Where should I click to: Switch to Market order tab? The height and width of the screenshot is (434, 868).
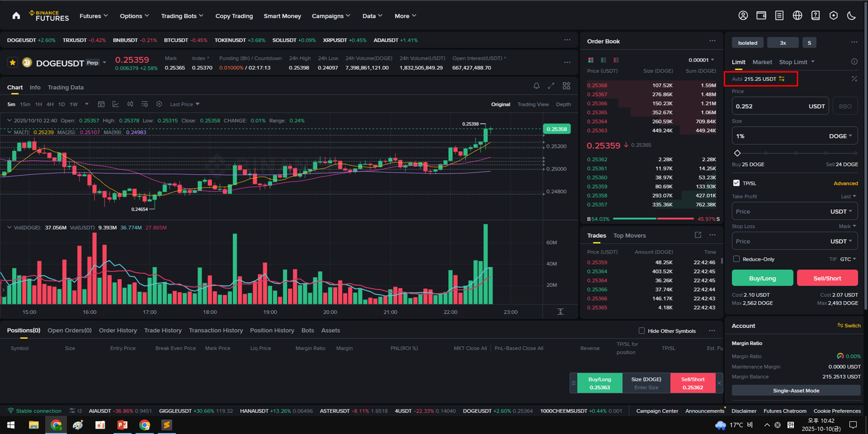coord(762,62)
